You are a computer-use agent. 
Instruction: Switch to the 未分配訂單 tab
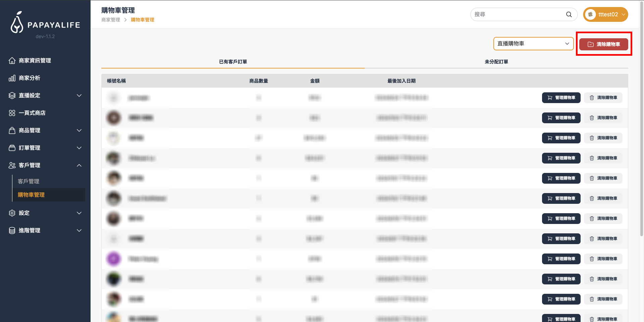496,62
